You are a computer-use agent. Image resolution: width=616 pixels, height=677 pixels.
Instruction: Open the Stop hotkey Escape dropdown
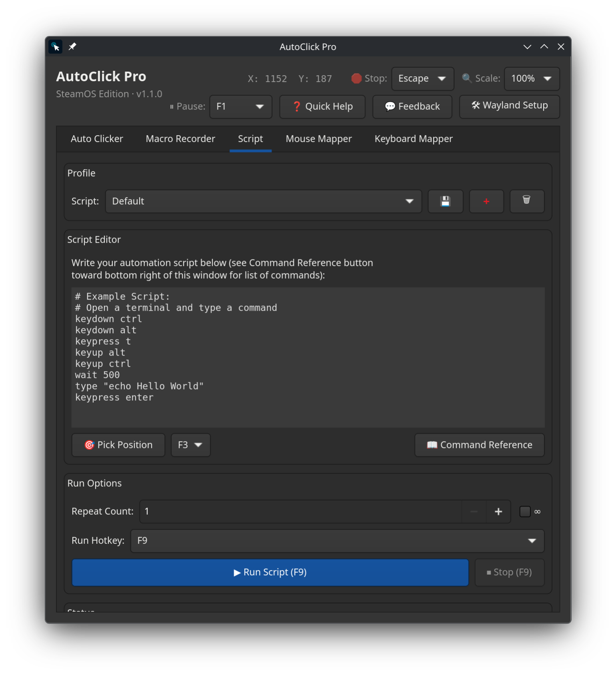(x=423, y=78)
